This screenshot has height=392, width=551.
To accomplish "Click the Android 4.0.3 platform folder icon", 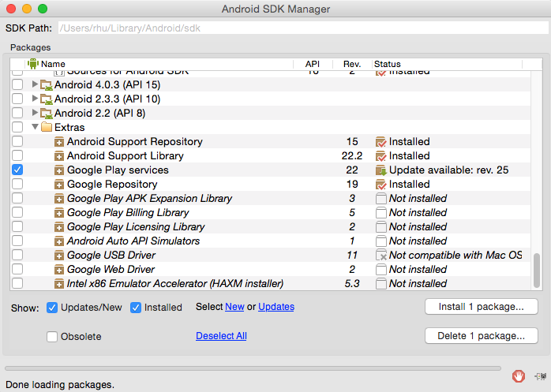I will click(47, 85).
